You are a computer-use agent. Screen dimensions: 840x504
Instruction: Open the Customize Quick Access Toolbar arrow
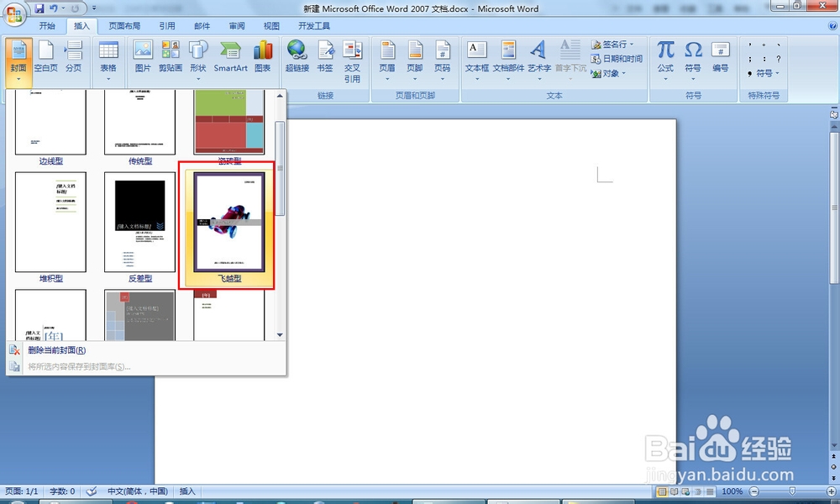(x=94, y=8)
